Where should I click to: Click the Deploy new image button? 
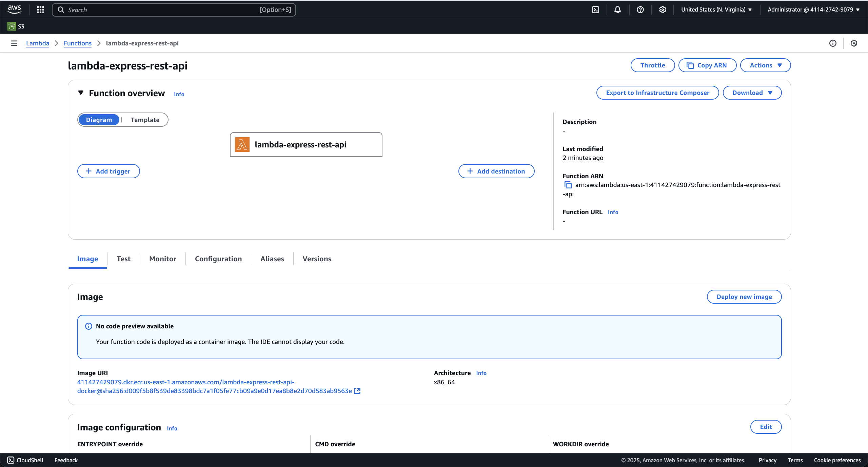coord(744,297)
